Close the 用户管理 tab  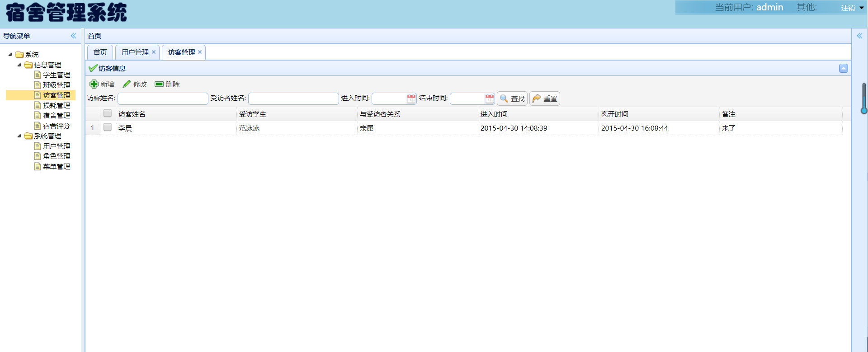pyautogui.click(x=154, y=52)
